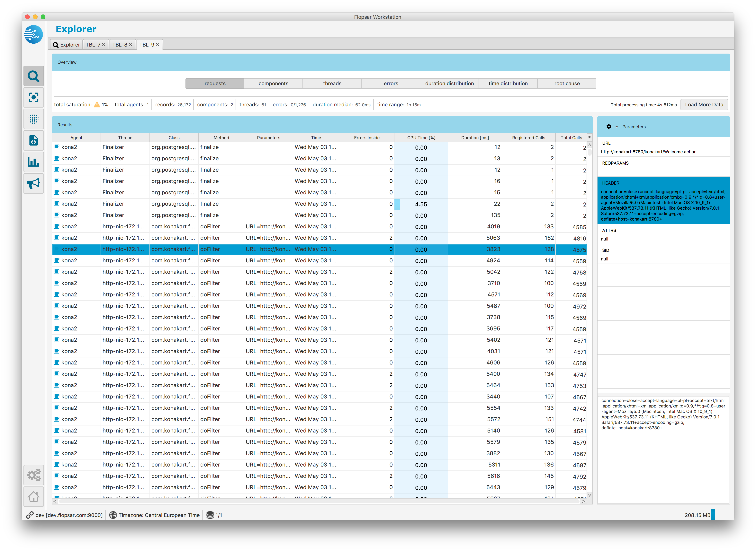
Task: Select the root cause view
Action: pos(567,83)
